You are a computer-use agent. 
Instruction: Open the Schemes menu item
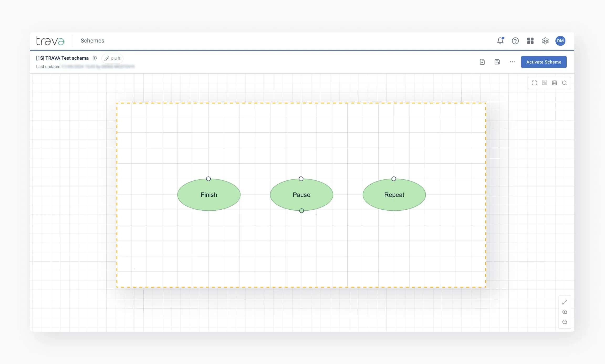coord(92,41)
